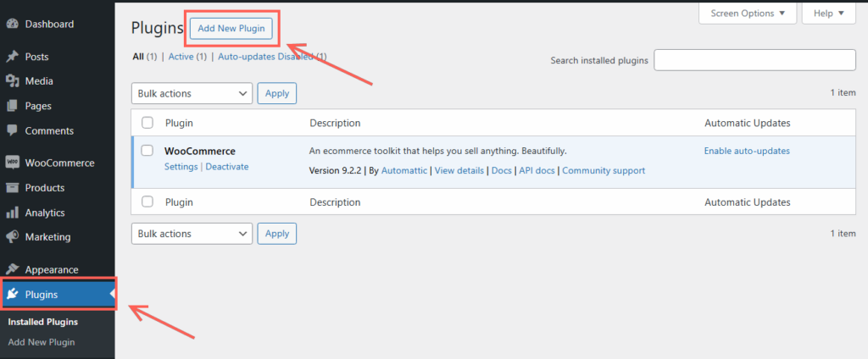Filter by All plugins

pos(138,57)
